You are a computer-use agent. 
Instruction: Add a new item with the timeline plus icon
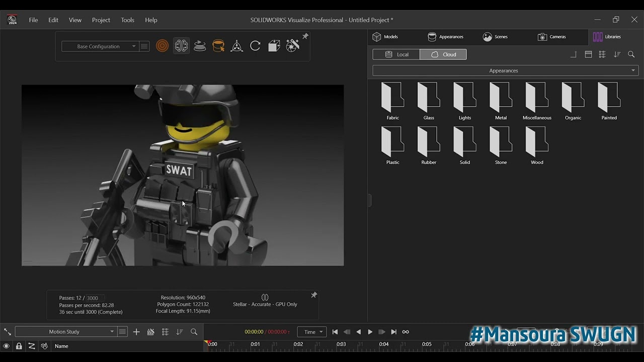point(136,332)
